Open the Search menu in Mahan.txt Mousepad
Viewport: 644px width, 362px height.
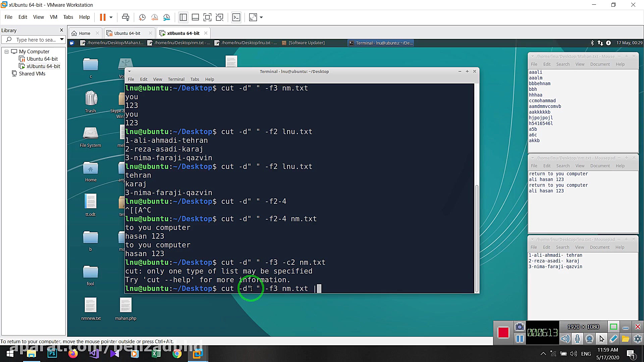click(563, 64)
